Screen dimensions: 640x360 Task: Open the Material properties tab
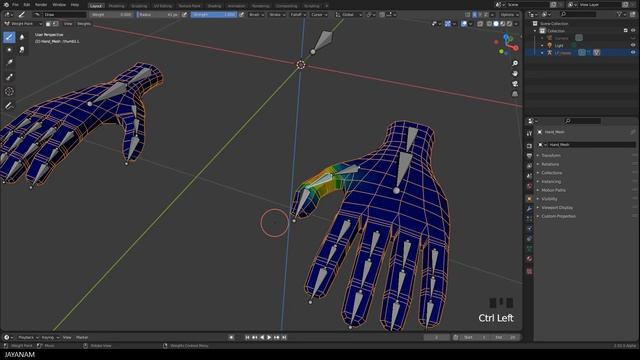pyautogui.click(x=529, y=259)
